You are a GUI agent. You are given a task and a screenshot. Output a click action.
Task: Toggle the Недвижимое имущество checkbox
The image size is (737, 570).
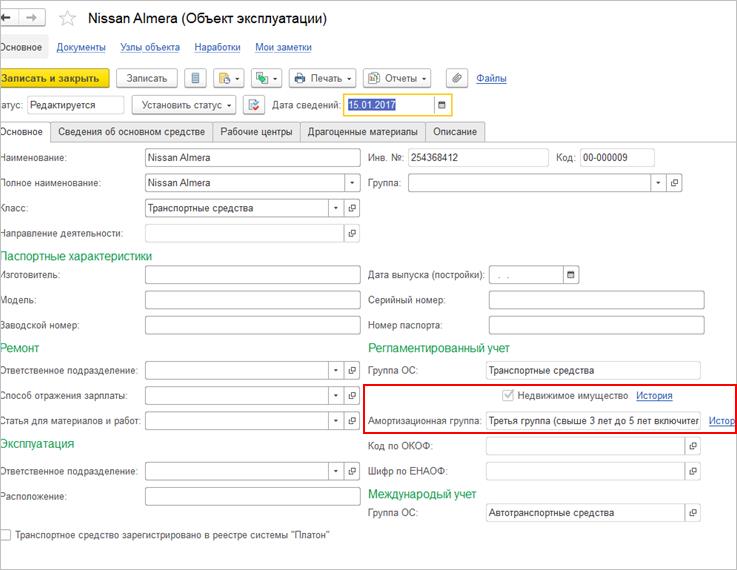click(508, 395)
